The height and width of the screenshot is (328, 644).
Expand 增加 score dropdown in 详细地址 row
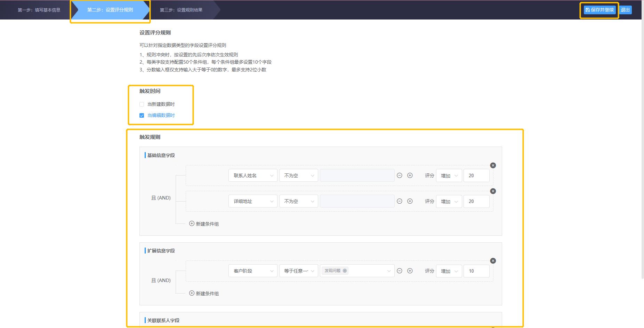point(449,201)
